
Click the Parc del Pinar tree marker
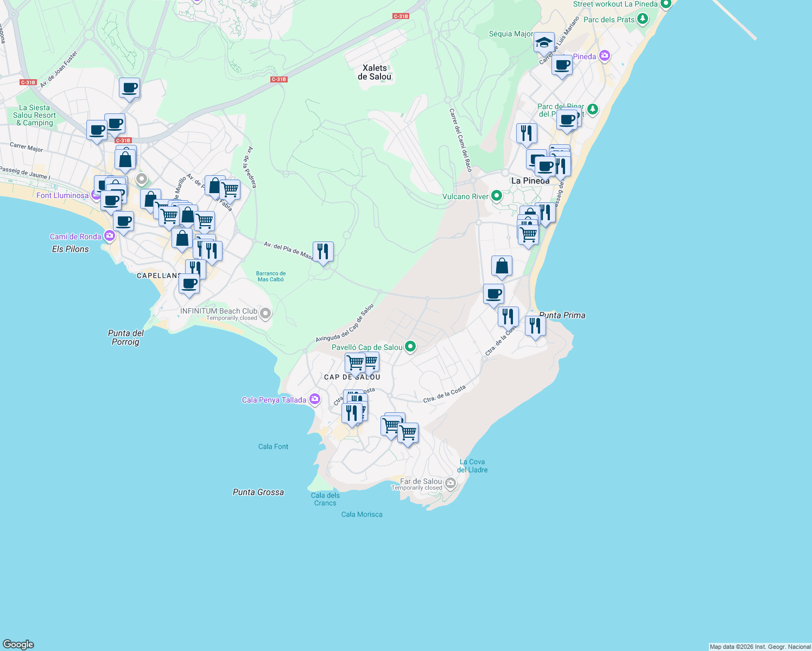[x=592, y=109]
